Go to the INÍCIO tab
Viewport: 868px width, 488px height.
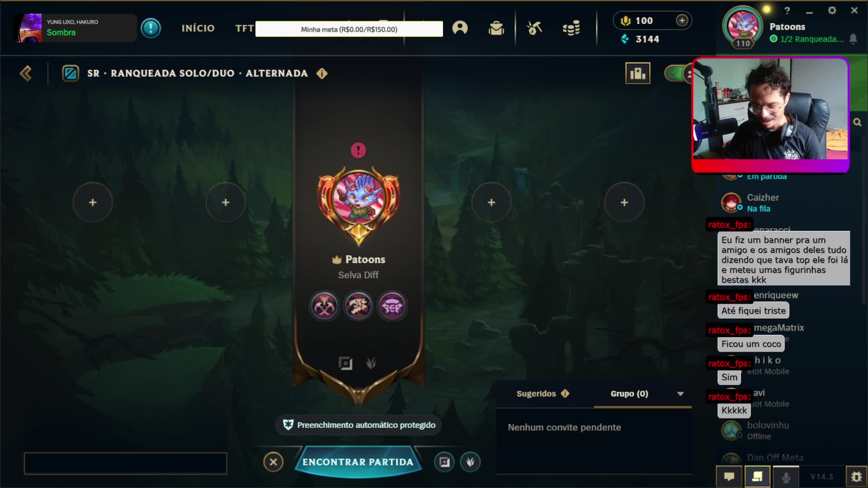point(198,28)
